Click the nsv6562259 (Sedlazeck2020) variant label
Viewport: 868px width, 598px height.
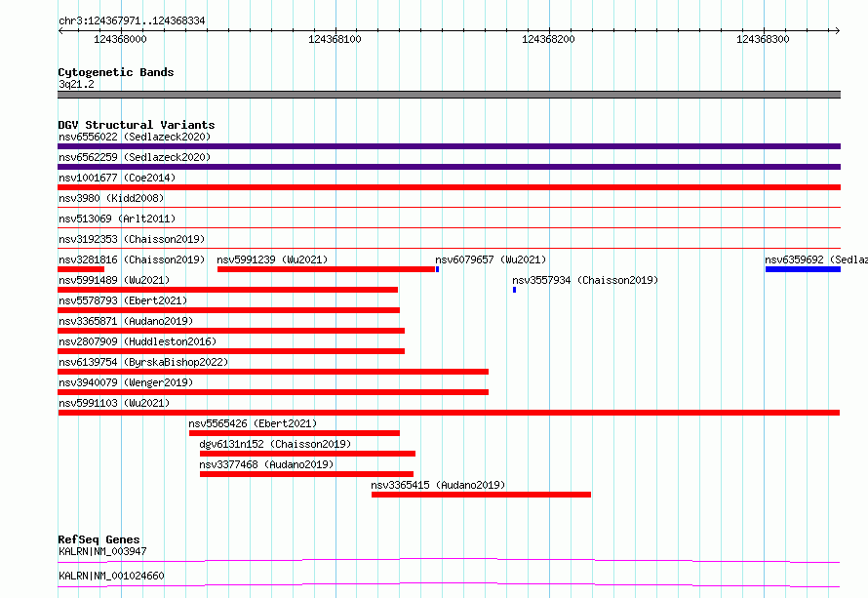[135, 157]
